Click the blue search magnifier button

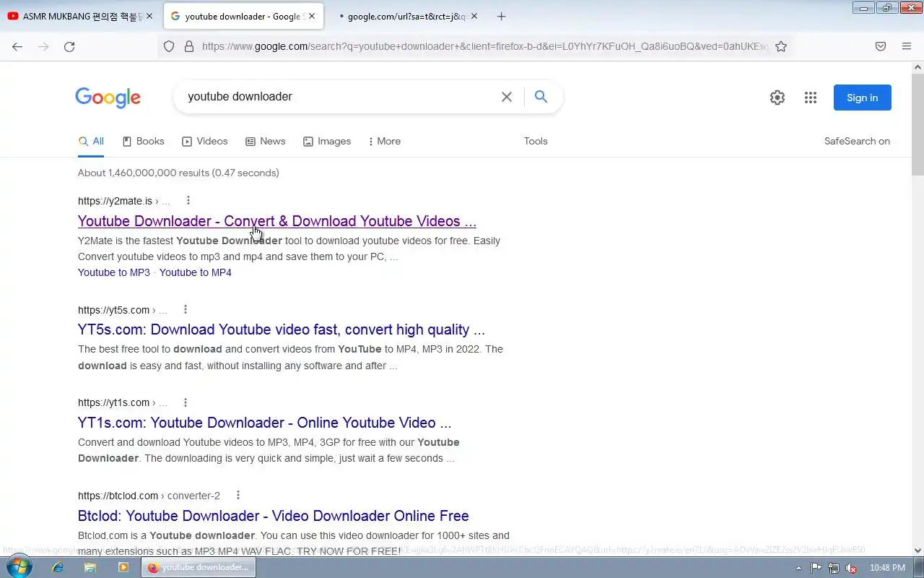point(541,97)
